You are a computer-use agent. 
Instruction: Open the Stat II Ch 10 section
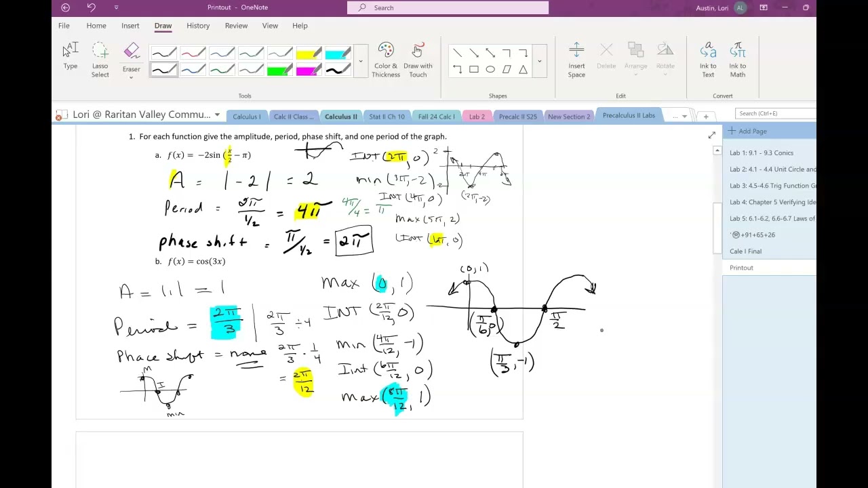(x=387, y=117)
